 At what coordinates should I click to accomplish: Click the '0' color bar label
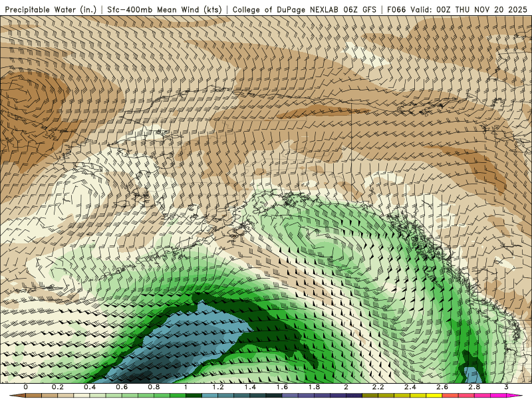[26, 387]
